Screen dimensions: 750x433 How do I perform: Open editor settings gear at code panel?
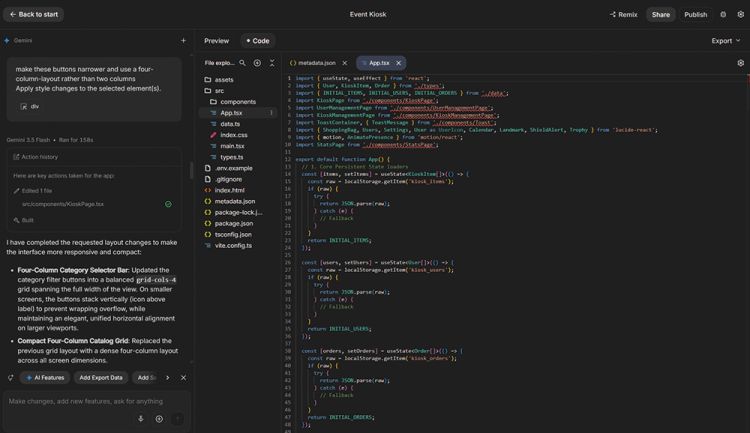pos(740,63)
